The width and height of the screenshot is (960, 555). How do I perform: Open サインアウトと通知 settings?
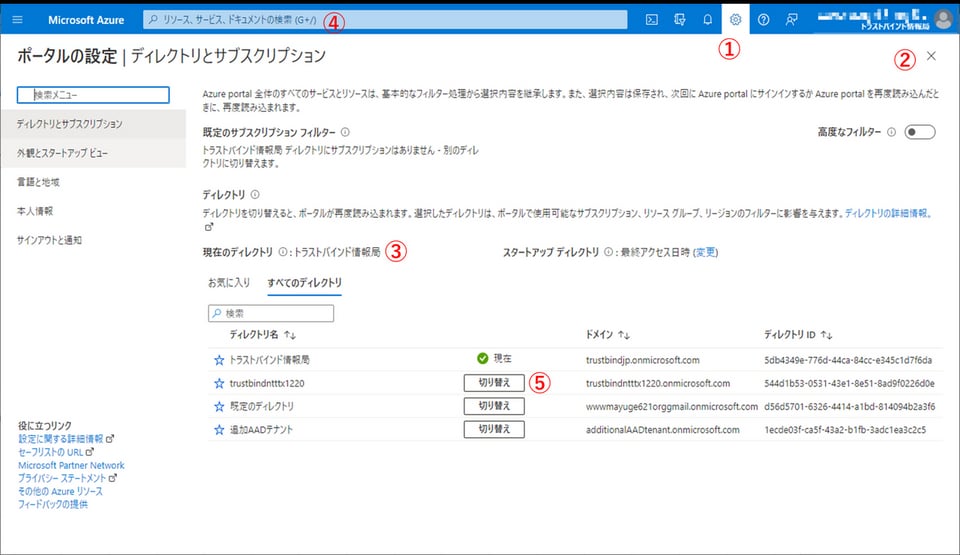pos(49,240)
